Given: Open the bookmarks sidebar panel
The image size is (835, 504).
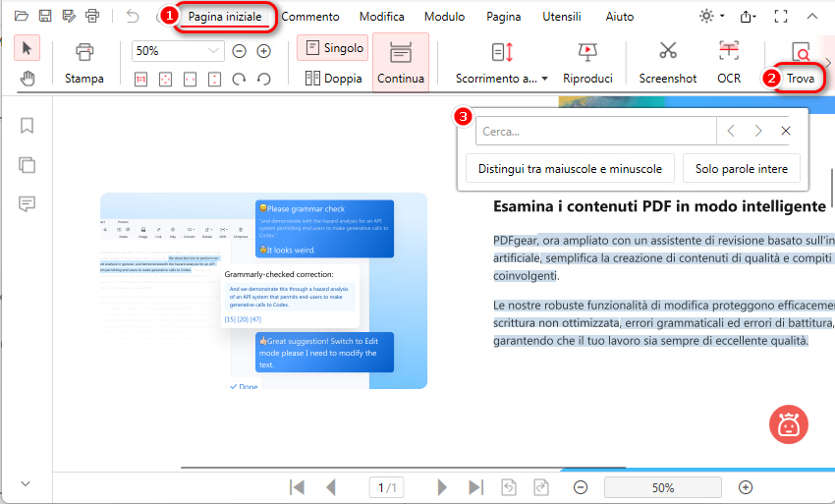Looking at the screenshot, I should (x=27, y=126).
